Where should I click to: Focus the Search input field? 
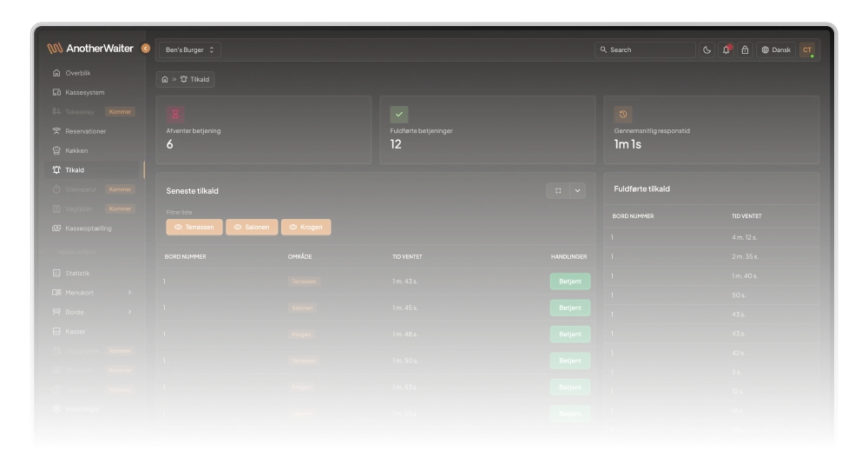[646, 50]
